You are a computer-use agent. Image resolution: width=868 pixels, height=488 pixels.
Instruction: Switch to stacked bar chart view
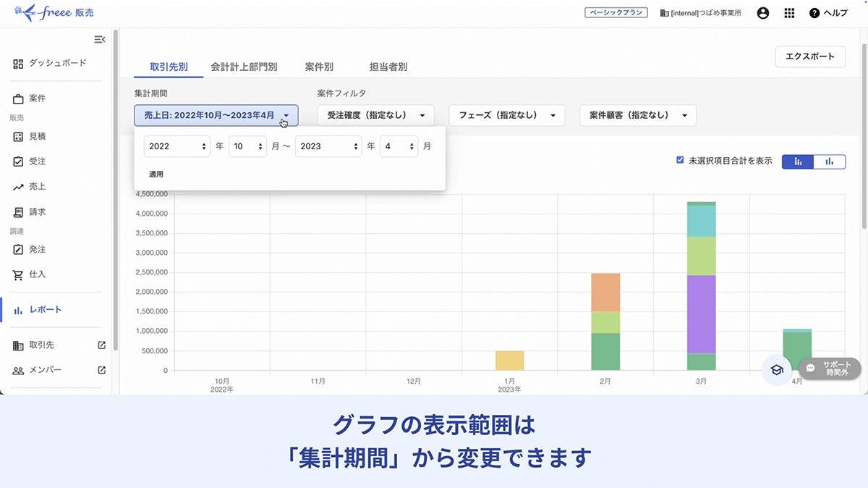(x=798, y=161)
